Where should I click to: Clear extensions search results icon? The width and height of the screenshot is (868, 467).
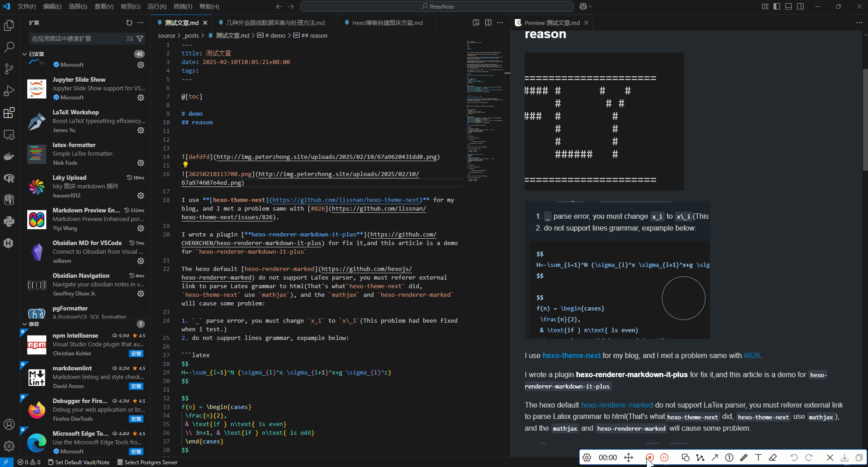(x=130, y=39)
